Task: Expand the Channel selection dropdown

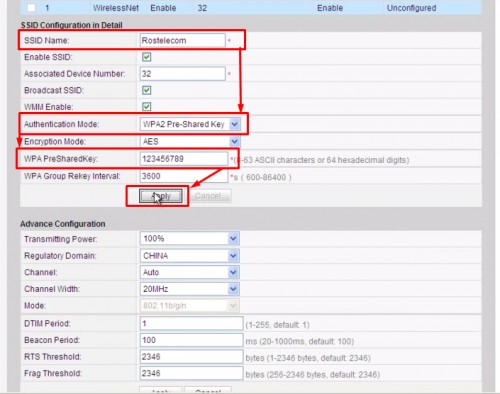Action: tap(190, 272)
